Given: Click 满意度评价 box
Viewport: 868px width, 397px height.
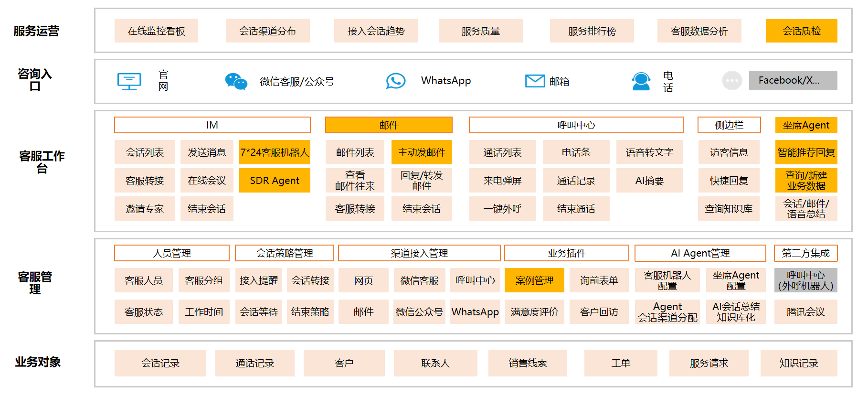Looking at the screenshot, I should pyautogui.click(x=534, y=312).
